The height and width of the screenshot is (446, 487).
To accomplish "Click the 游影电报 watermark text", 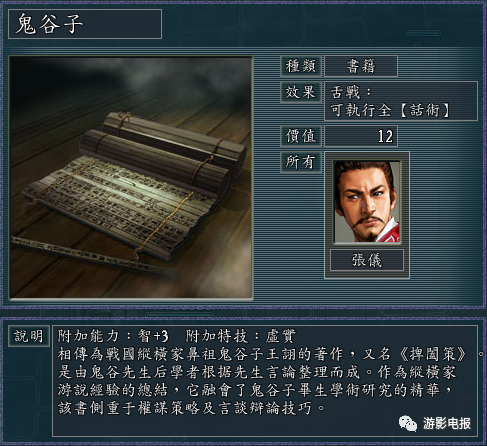I will [447, 423].
